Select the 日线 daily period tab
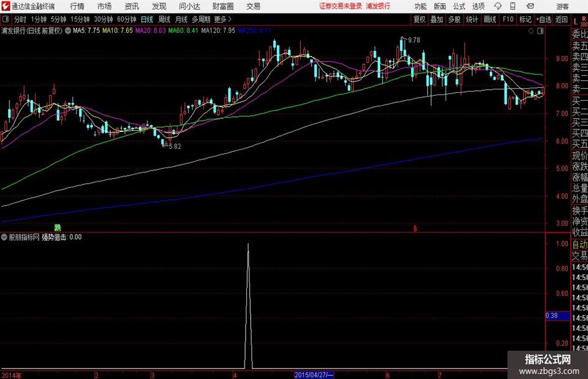This screenshot has height=379, width=588. 147,19
